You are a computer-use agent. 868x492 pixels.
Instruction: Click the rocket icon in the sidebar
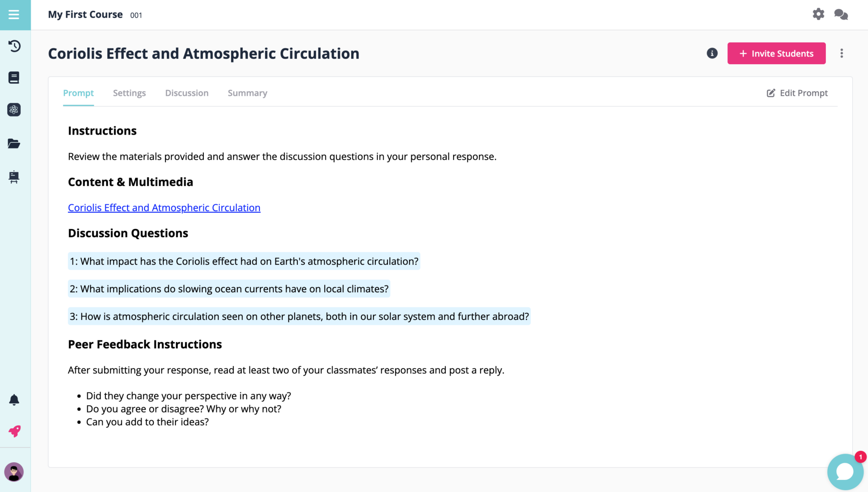(x=14, y=431)
